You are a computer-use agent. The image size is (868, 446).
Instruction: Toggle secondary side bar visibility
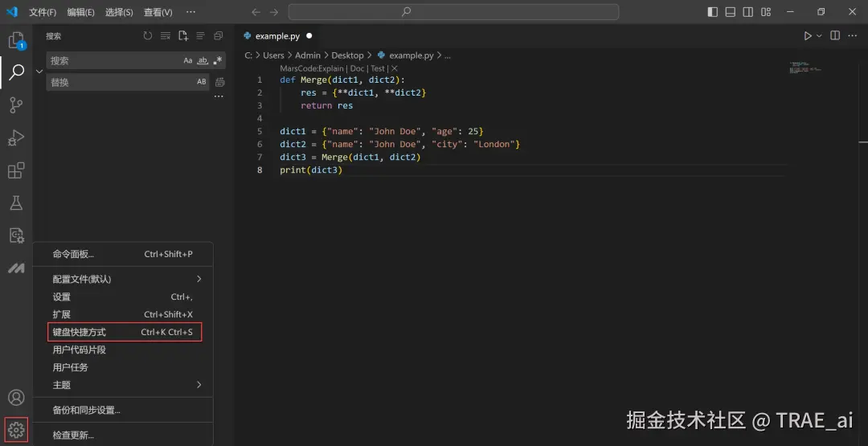pyautogui.click(x=748, y=12)
